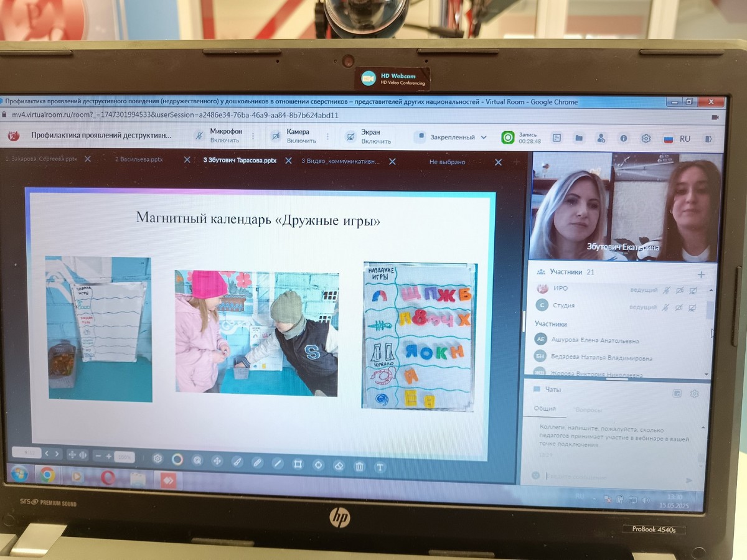Select the eraser tool

coord(339,465)
